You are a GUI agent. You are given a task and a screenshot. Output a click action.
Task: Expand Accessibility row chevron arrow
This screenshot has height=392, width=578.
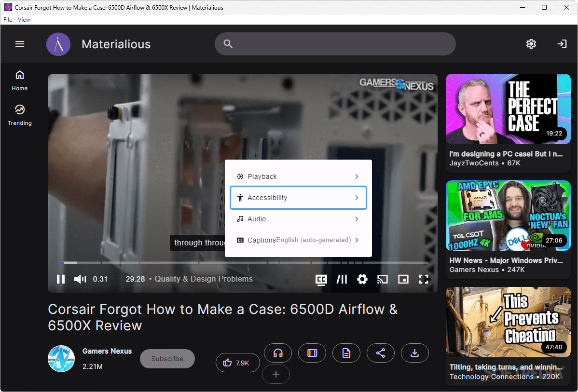coord(357,198)
